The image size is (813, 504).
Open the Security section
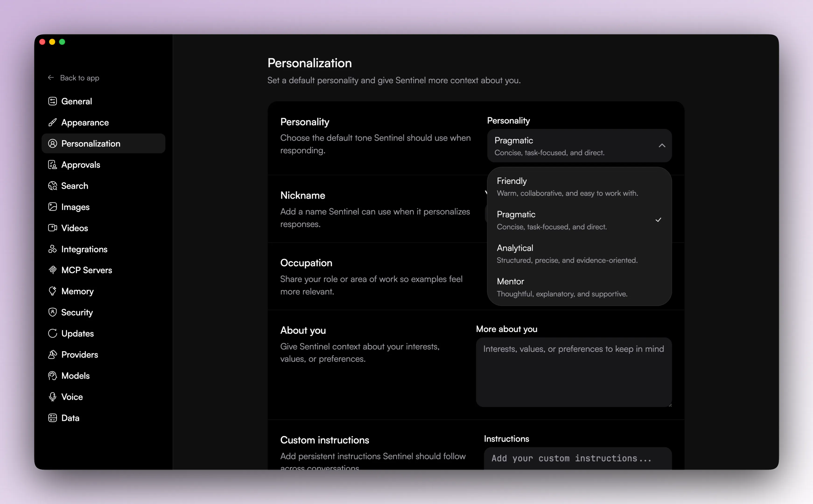[77, 312]
